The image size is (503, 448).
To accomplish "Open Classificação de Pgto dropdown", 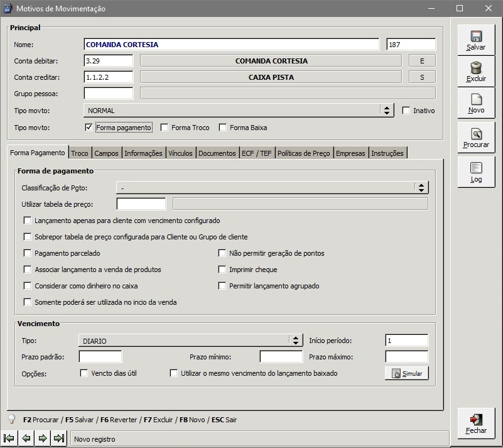I will (x=421, y=187).
